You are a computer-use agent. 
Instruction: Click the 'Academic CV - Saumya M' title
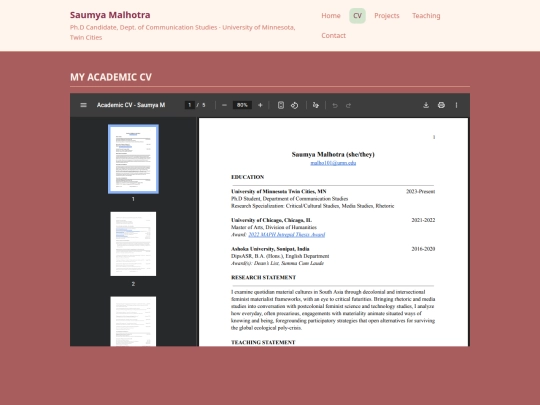point(131,105)
